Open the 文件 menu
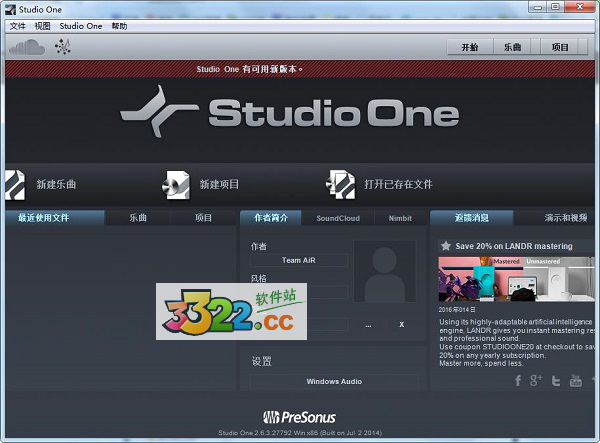This screenshot has width=600, height=443. click(18, 26)
